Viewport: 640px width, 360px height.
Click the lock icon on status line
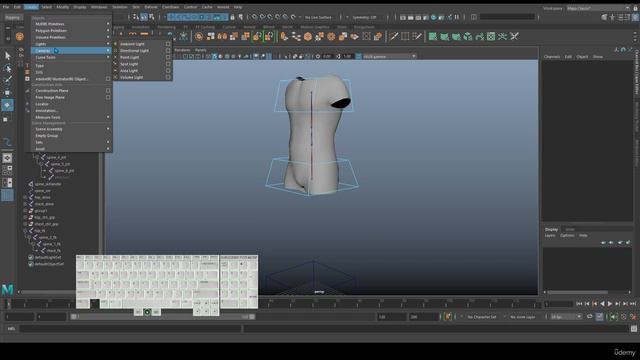(232, 17)
